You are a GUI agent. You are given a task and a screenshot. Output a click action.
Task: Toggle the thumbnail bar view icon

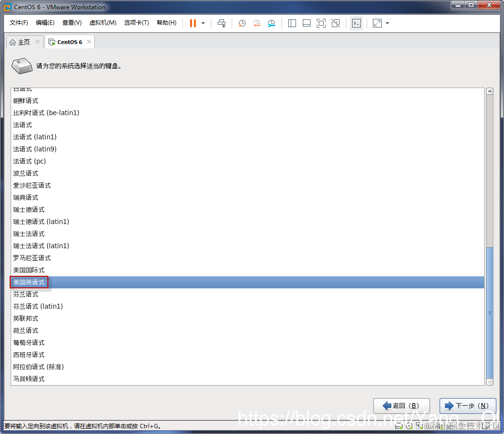[307, 23]
